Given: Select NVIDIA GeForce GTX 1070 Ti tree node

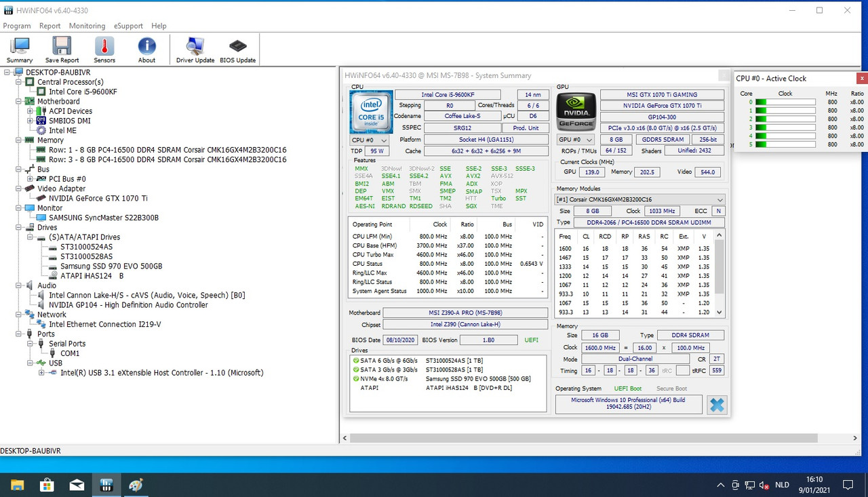Looking at the screenshot, I should (98, 198).
